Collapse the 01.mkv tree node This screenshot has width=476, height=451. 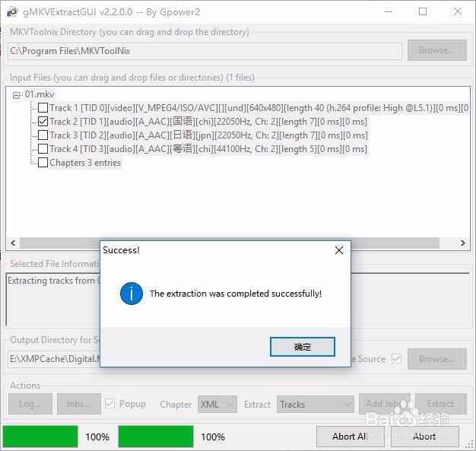tap(16, 95)
